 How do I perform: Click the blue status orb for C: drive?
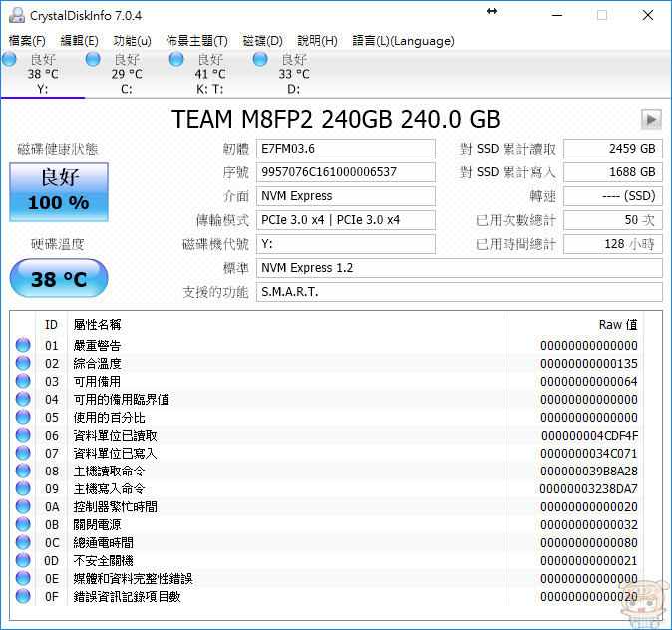93,59
